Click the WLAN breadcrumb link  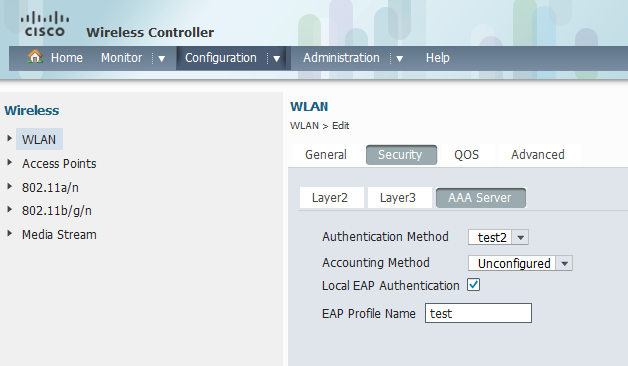pos(304,126)
